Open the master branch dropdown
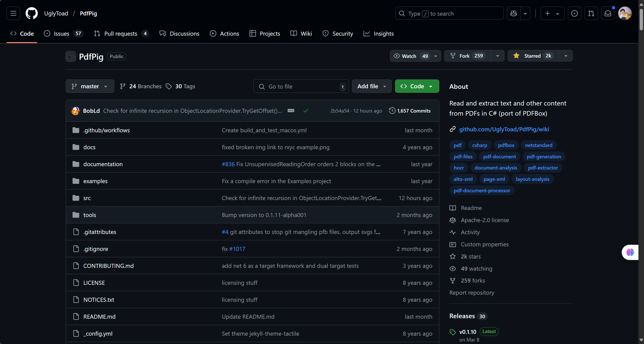 (x=90, y=87)
